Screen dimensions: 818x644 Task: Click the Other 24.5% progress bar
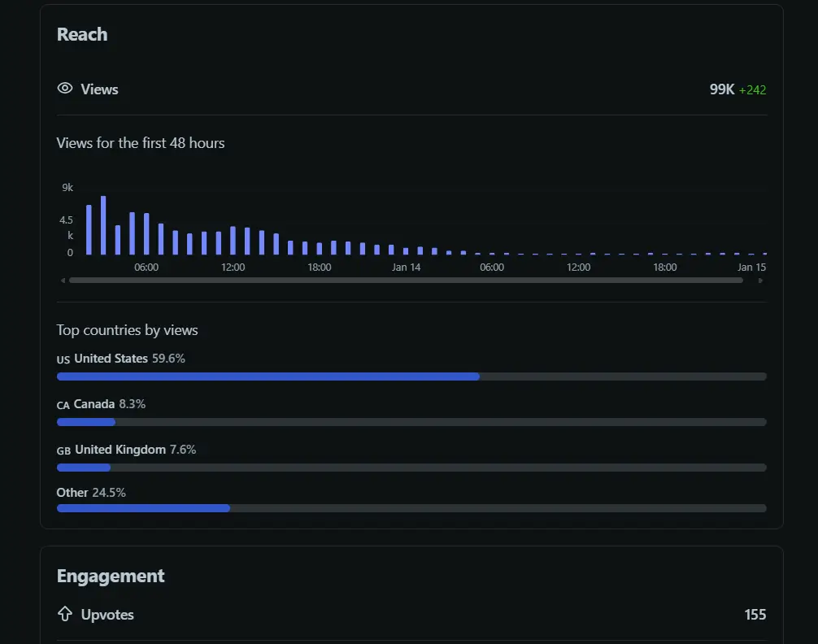click(411, 508)
